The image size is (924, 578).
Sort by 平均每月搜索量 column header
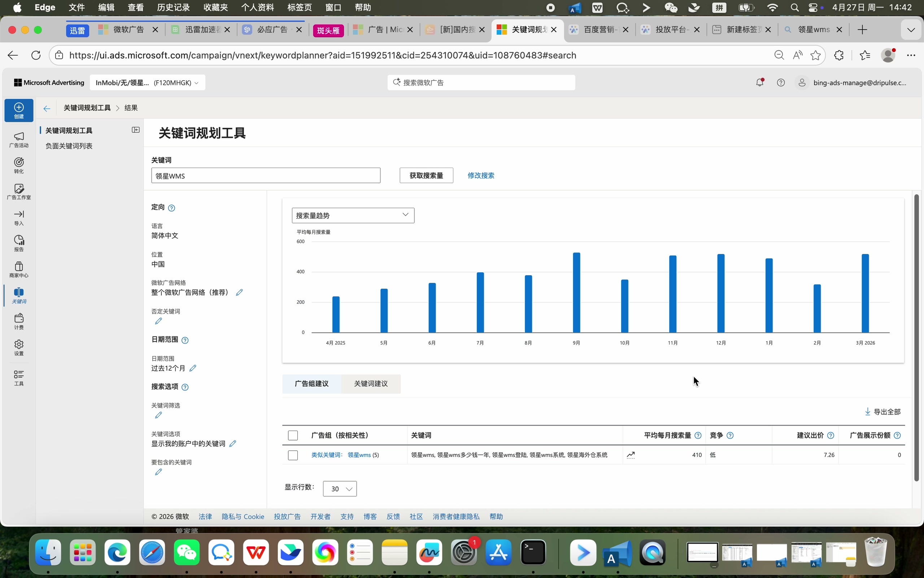tap(667, 435)
